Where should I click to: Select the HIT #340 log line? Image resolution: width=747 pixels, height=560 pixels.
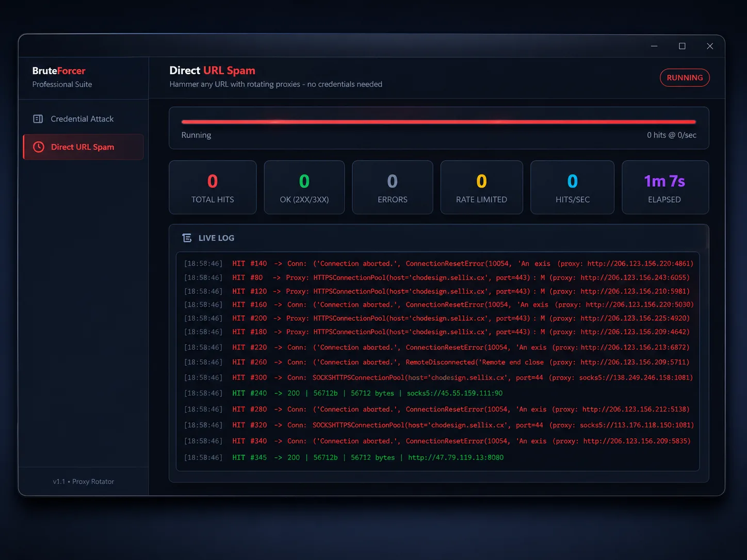coord(437,441)
